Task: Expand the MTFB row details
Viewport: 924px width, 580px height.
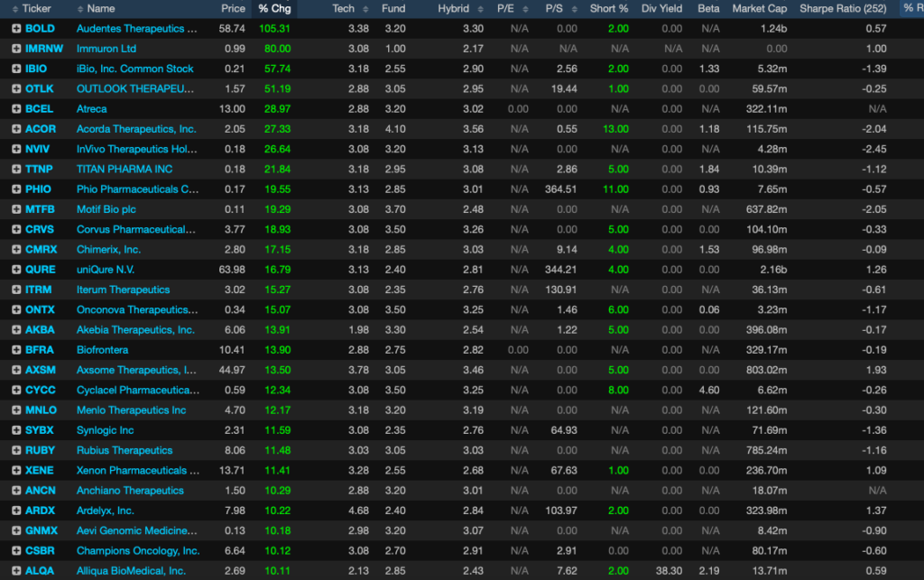Action: tap(16, 209)
